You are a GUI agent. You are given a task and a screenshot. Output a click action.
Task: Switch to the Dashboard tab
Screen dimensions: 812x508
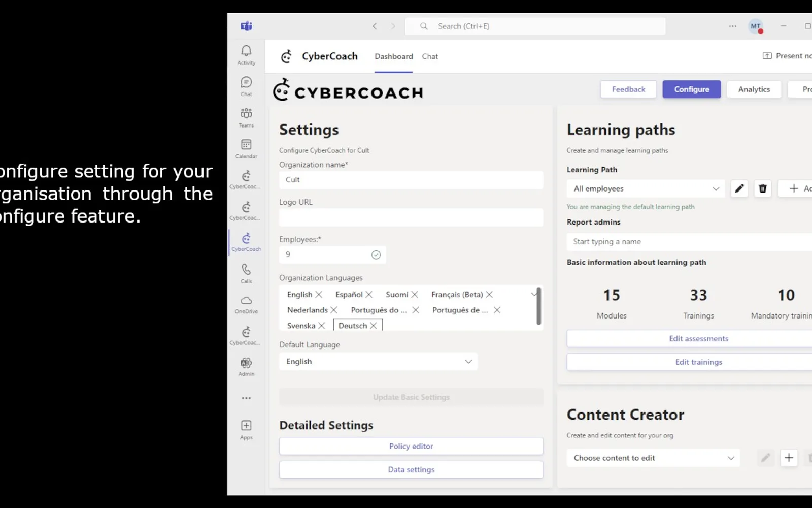click(x=394, y=56)
